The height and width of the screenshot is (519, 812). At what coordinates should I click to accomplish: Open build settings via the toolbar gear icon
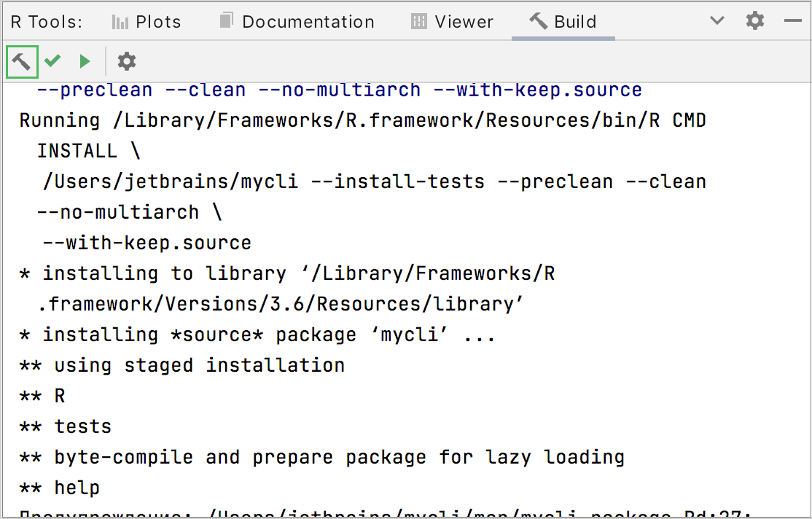pyautogui.click(x=126, y=61)
